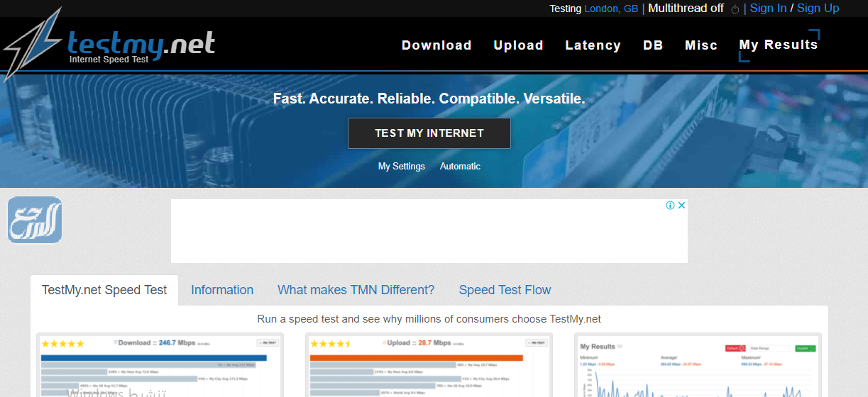
Task: Open the Download menu
Action: pyautogui.click(x=436, y=45)
